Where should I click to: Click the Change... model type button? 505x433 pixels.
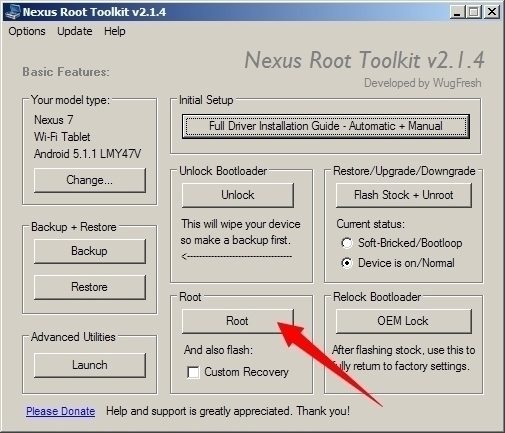pyautogui.click(x=90, y=180)
